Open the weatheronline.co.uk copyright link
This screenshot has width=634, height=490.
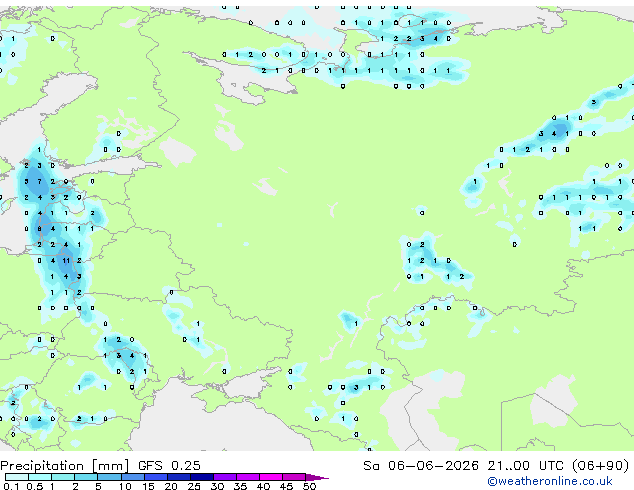[x=550, y=481]
